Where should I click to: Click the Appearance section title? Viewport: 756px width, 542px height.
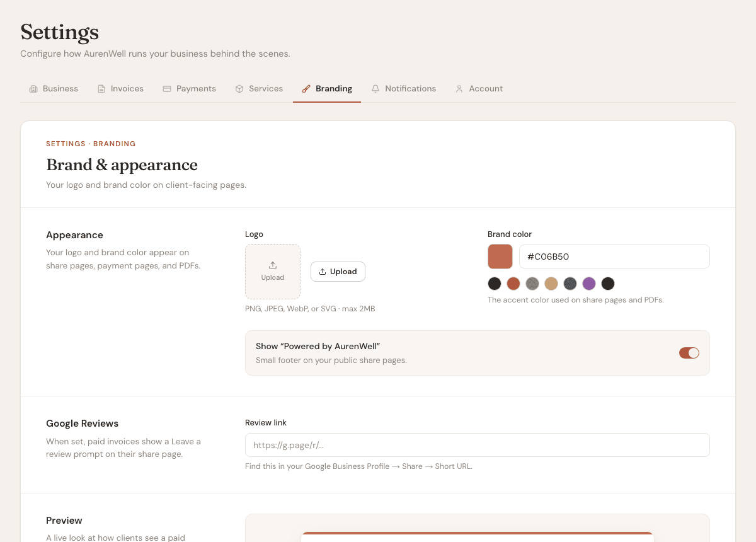pos(74,235)
